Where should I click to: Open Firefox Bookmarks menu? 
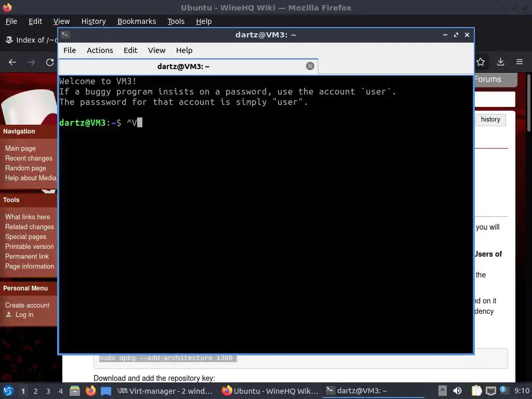pyautogui.click(x=137, y=21)
